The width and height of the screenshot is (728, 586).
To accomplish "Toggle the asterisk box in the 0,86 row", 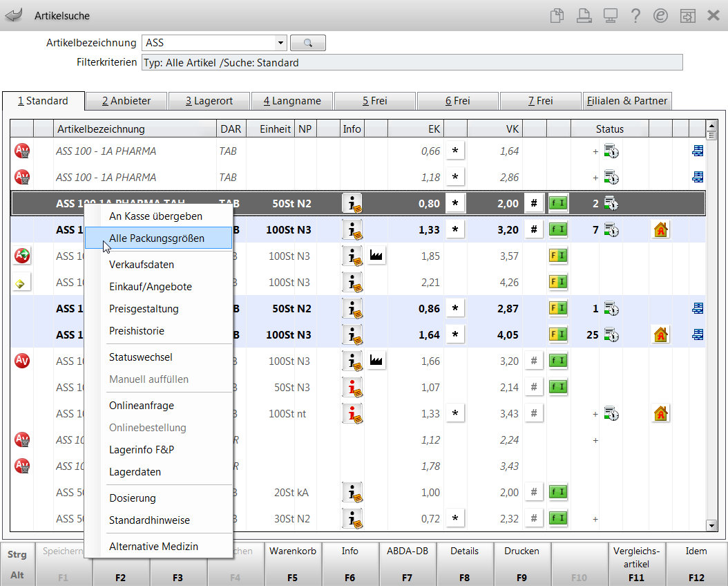I will pyautogui.click(x=454, y=308).
